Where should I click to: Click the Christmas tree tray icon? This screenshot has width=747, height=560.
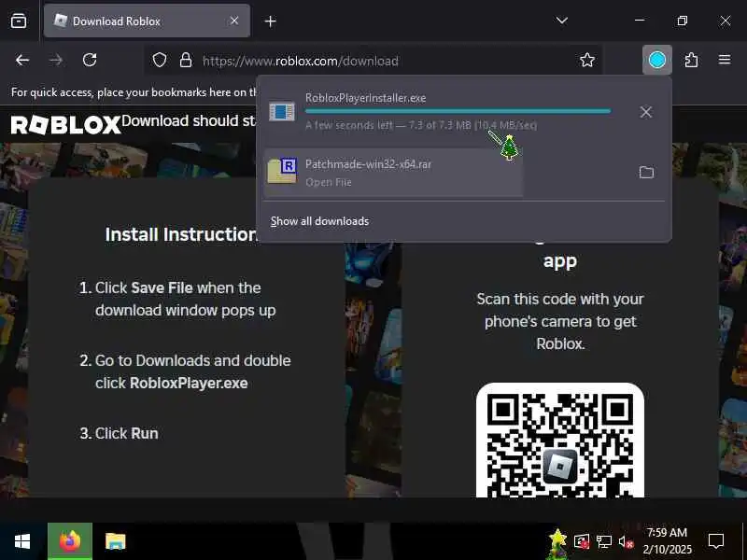pyautogui.click(x=557, y=543)
